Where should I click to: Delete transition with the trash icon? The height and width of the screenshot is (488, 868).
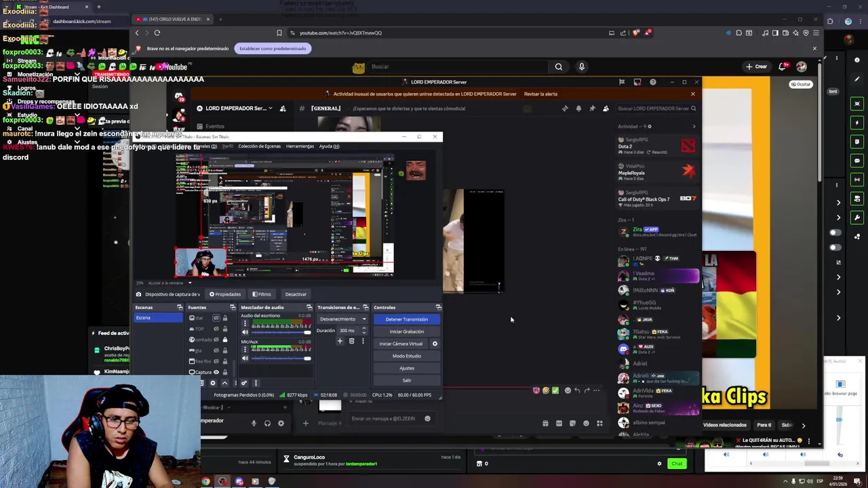coord(351,341)
